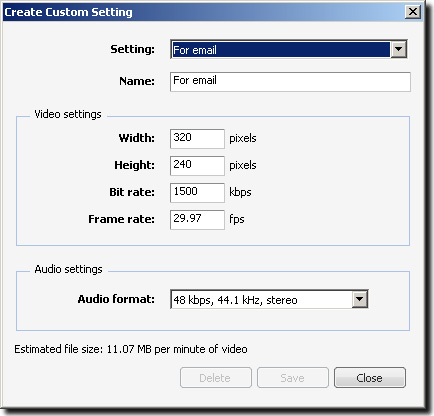
Task: Click the Width input showing 320
Action: (197, 139)
